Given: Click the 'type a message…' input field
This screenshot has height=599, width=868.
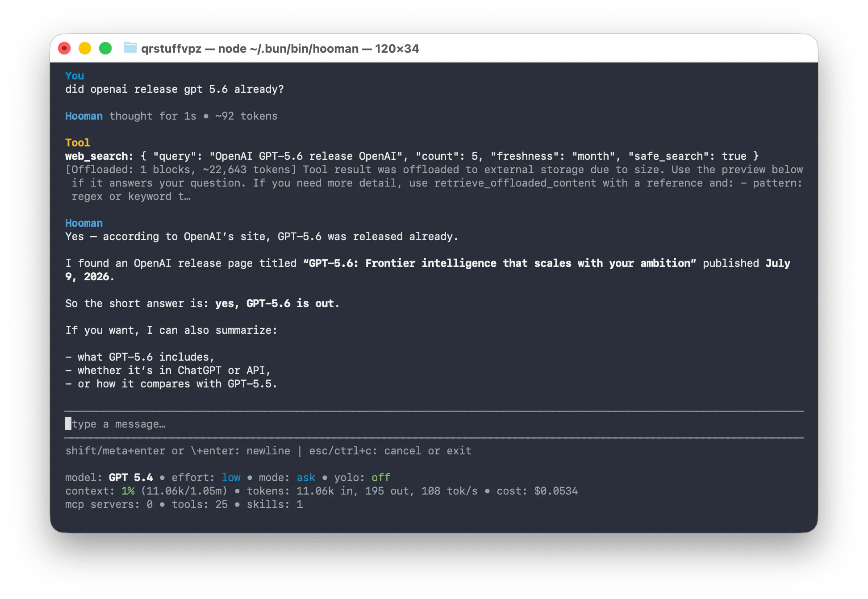Looking at the screenshot, I should [434, 424].
